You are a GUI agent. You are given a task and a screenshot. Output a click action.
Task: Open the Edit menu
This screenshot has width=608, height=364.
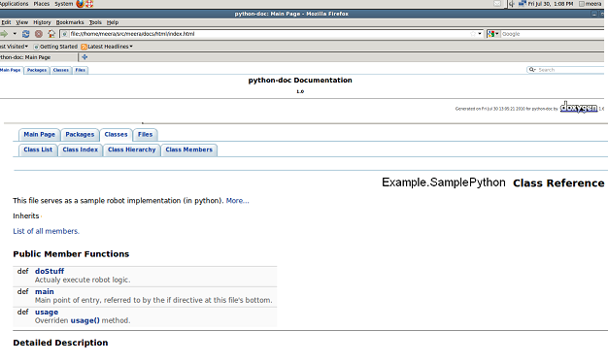(6, 22)
